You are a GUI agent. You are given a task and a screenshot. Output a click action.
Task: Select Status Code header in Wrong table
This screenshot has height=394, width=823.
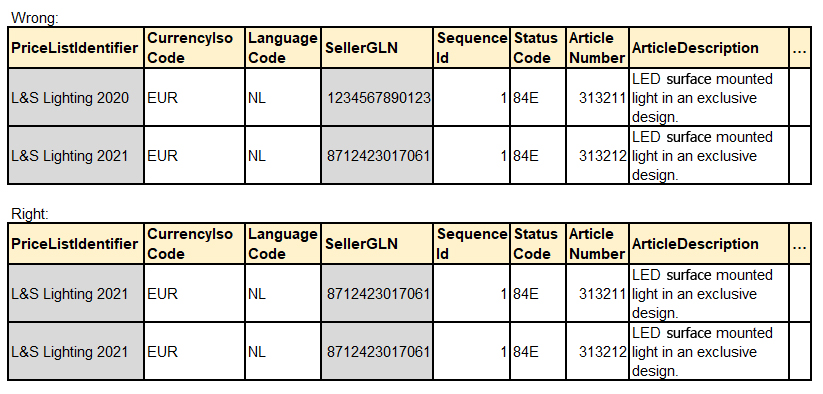[538, 48]
